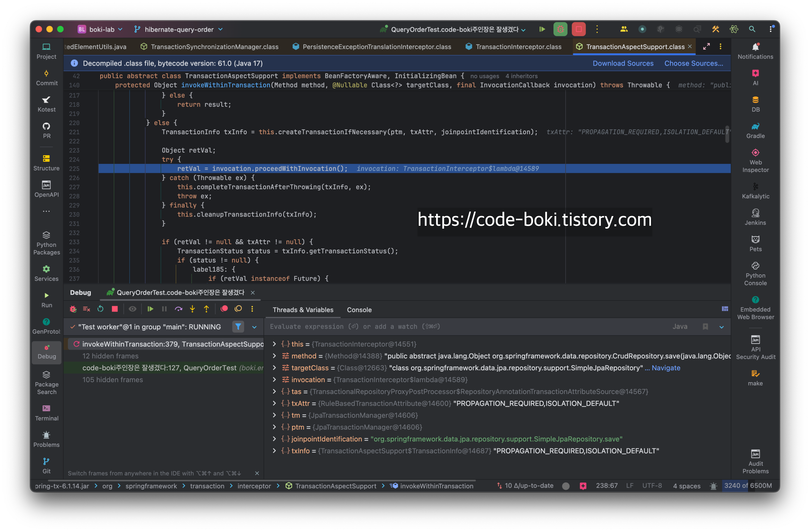Click Navigate link beside targetClass
810x532 pixels.
[x=666, y=368]
